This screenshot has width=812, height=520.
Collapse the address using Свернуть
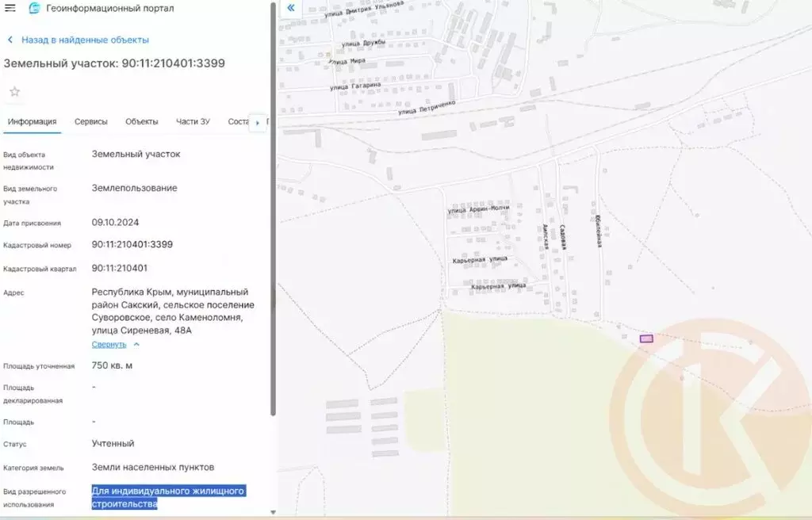(x=109, y=345)
